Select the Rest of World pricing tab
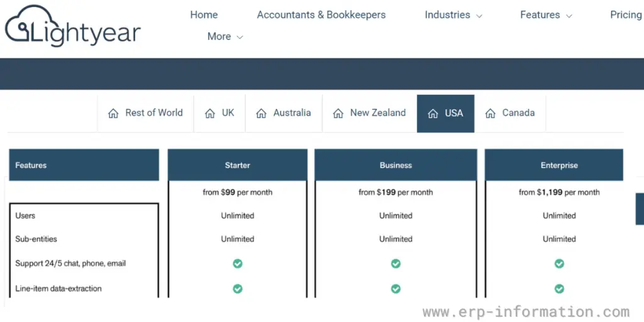The height and width of the screenshot is (322, 644). tap(145, 113)
